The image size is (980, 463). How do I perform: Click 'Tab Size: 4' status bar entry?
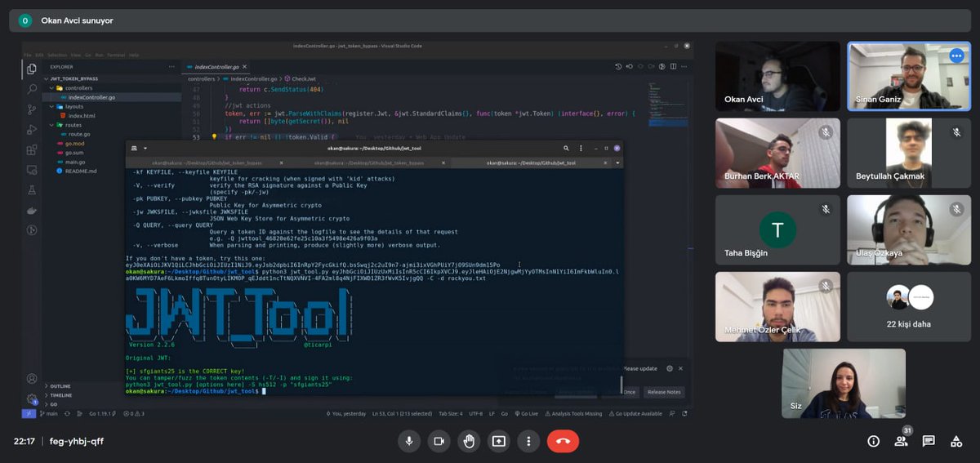coord(450,414)
